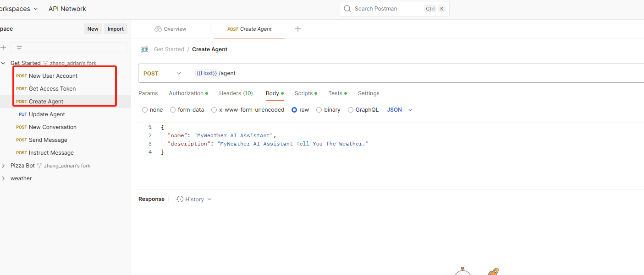Image resolution: width=644 pixels, height=275 pixels.
Task: Click the sidebar filter icon
Action: pyautogui.click(x=19, y=48)
